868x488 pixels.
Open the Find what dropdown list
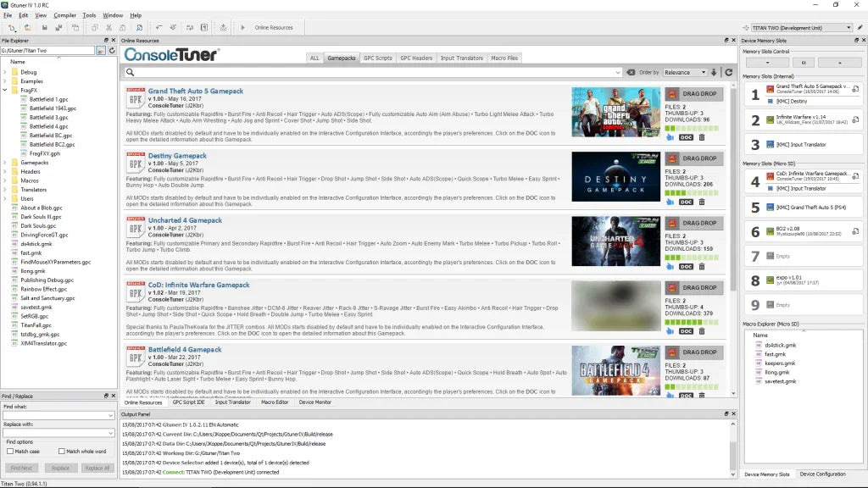click(111, 416)
